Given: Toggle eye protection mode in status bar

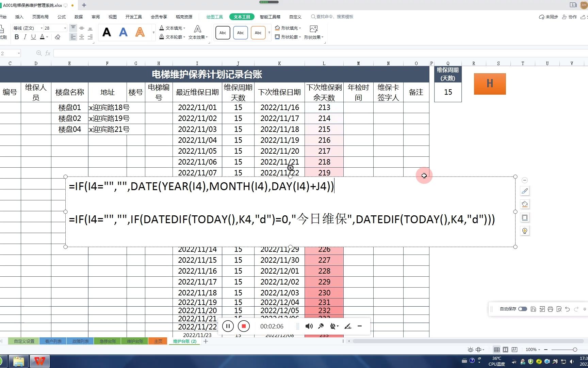Looking at the screenshot, I should [x=470, y=350].
